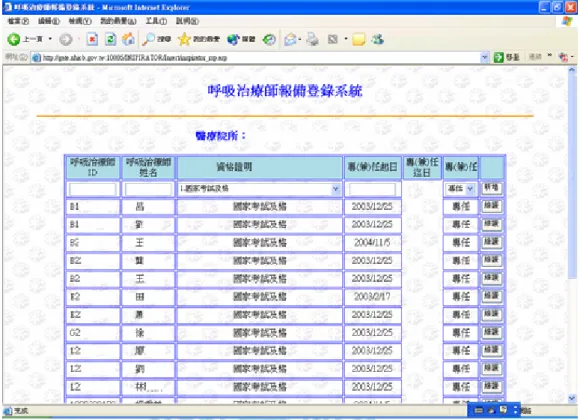
Task: Focus the 呼吸治療師 ID input field
Action: coord(92,189)
